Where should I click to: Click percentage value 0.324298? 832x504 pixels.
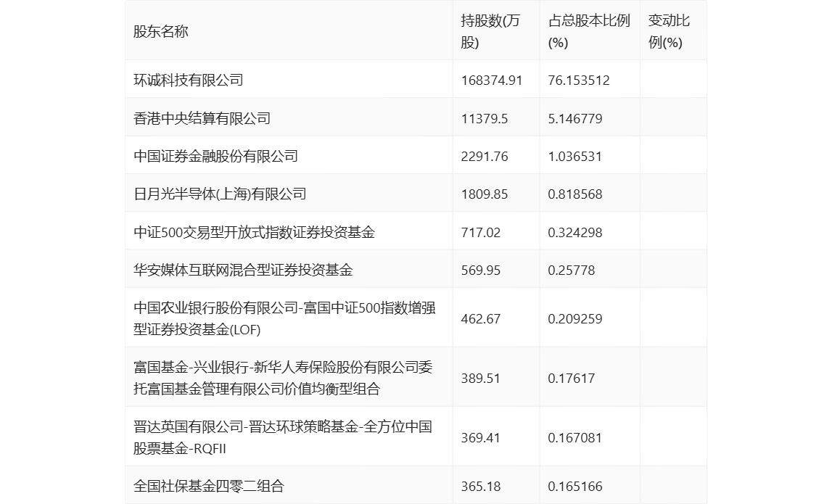[x=575, y=232]
